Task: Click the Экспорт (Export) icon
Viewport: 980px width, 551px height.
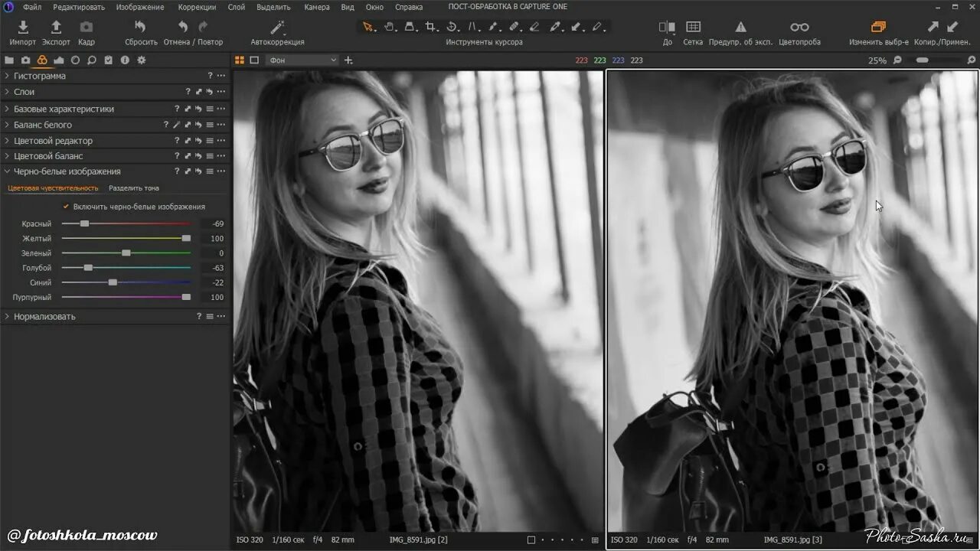Action: click(x=56, y=28)
